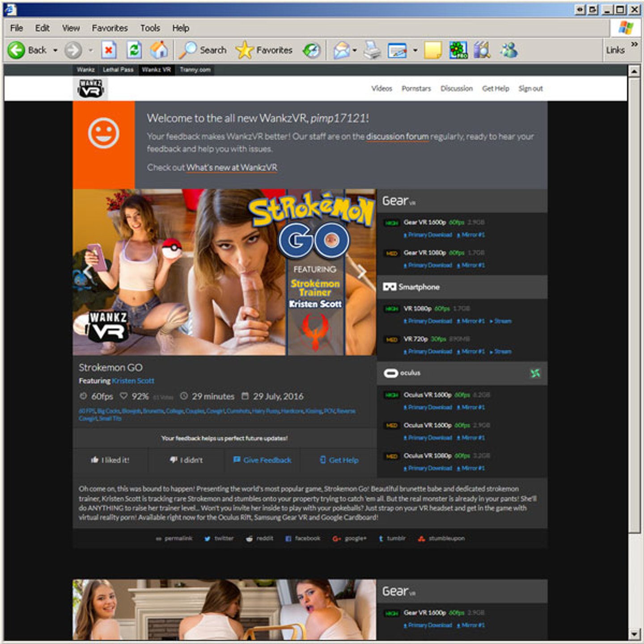Open the Messenger toolbar icon
Screen dimensions: 644x644
[x=509, y=50]
